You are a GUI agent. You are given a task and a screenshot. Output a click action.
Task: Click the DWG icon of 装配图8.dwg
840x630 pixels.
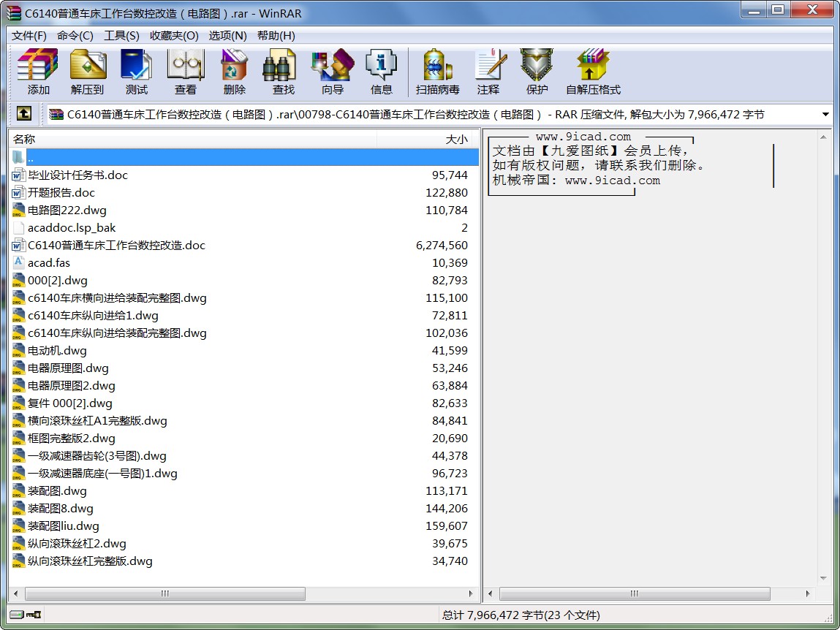coord(19,509)
